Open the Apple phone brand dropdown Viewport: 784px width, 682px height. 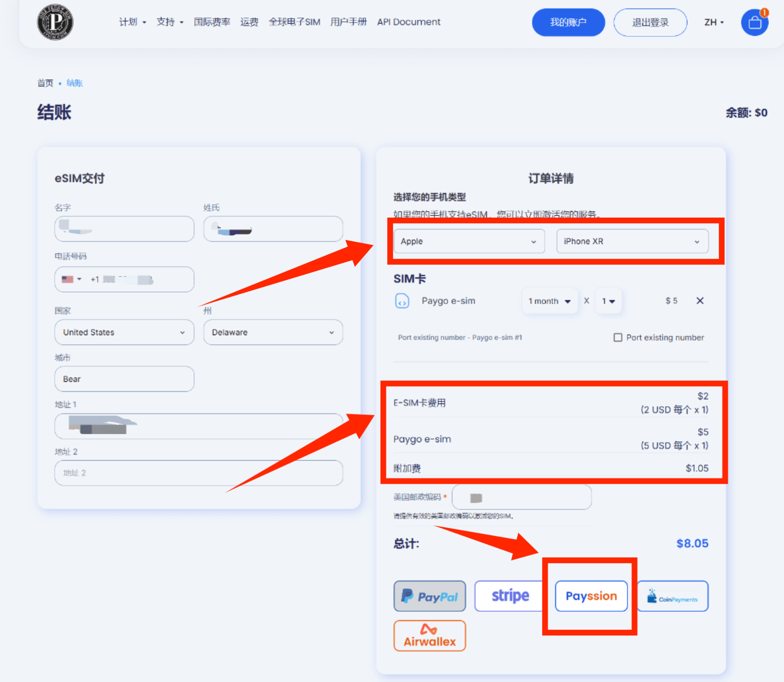(x=469, y=241)
